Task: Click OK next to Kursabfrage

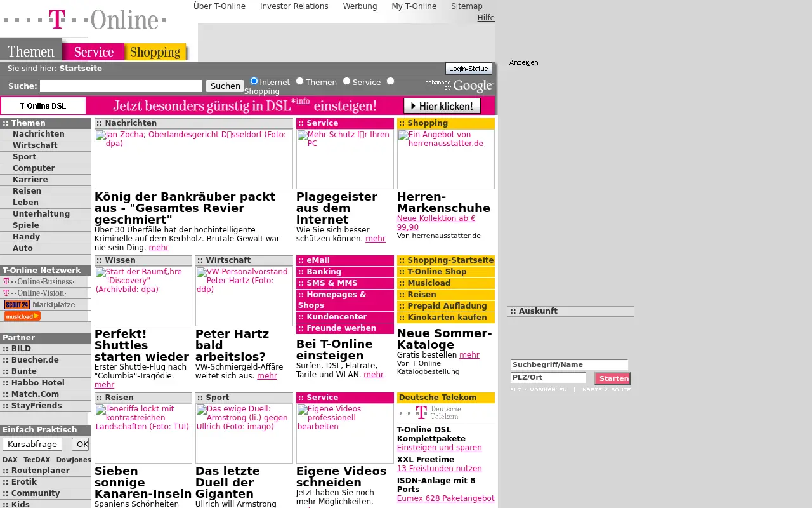Action: pyautogui.click(x=81, y=444)
